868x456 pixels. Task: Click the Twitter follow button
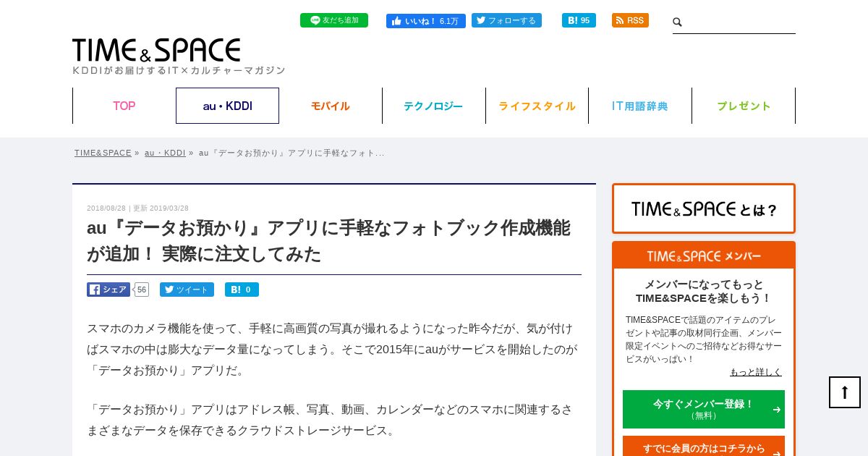tap(506, 20)
